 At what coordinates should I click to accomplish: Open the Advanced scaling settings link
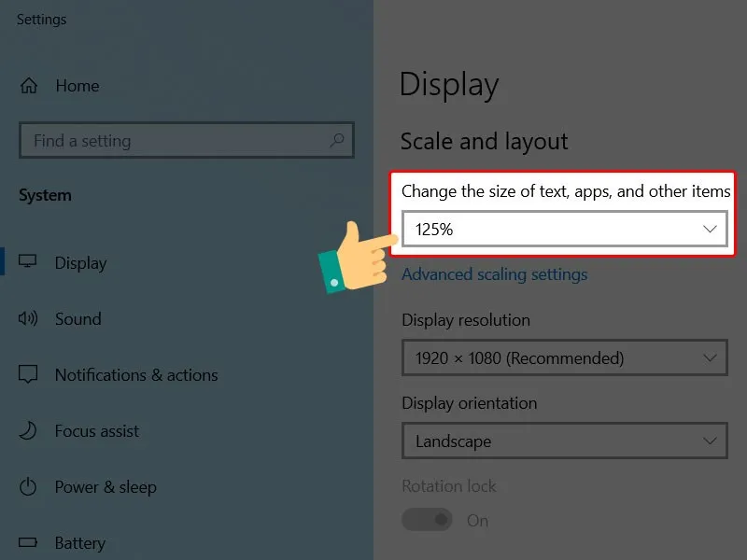point(494,274)
